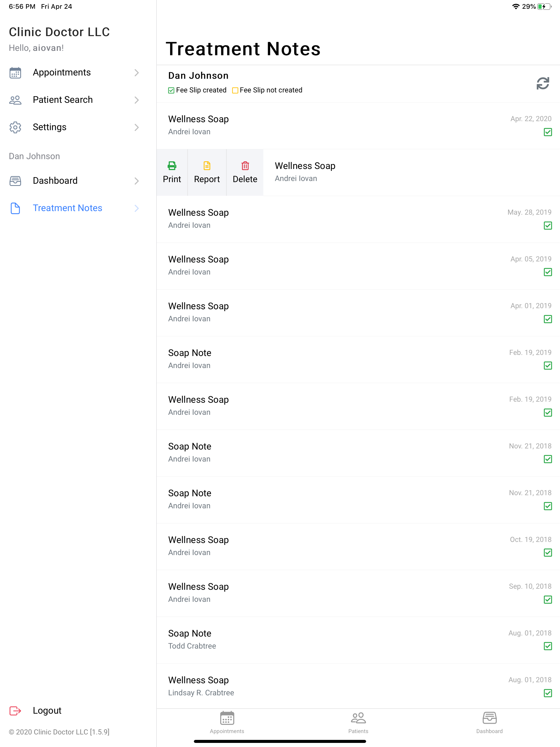Toggle fee slip checkbox for May. 28, 2019 note
This screenshot has width=560, height=747.
[548, 226]
